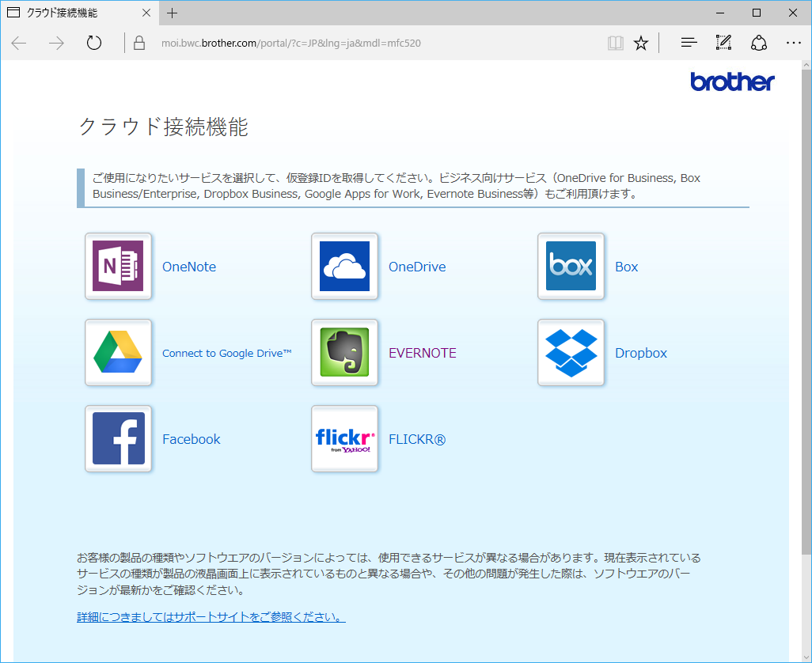The height and width of the screenshot is (663, 812).
Task: Click the Dropbox text link
Action: (x=640, y=353)
